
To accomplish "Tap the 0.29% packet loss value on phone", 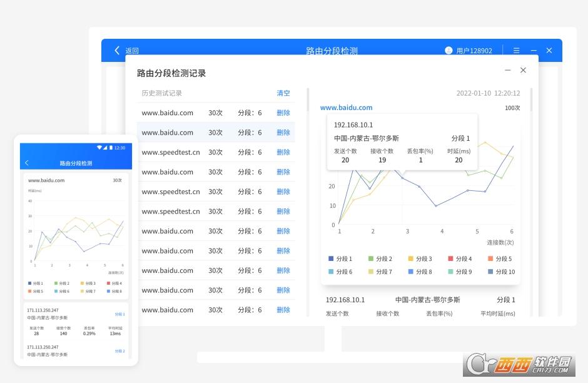I will pyautogui.click(x=89, y=334).
